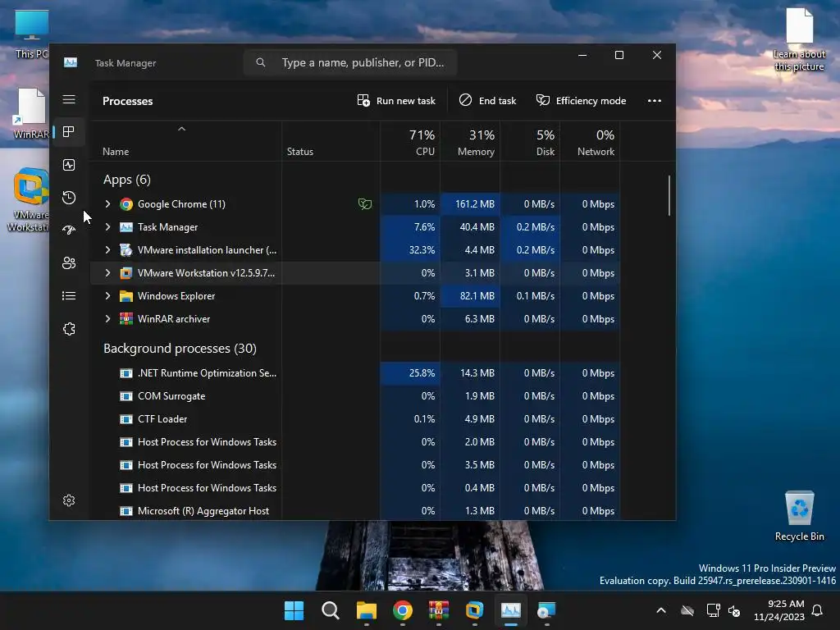Click the WinRAR archiver process icon
This screenshot has height=630, width=840.
pyautogui.click(x=126, y=319)
